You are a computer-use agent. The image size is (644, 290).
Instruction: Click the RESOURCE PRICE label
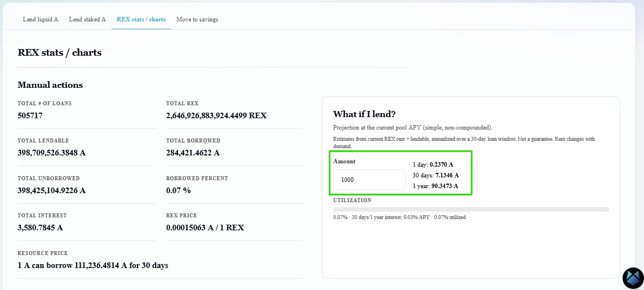click(x=43, y=253)
